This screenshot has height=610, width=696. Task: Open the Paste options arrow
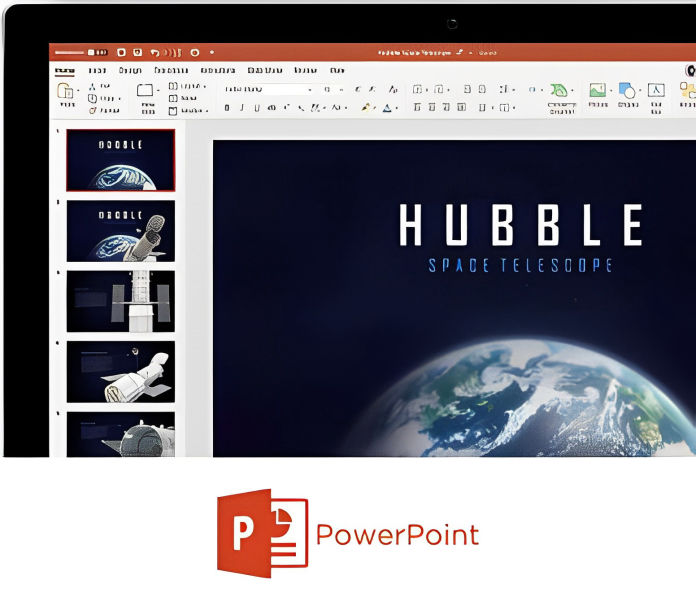[79, 90]
